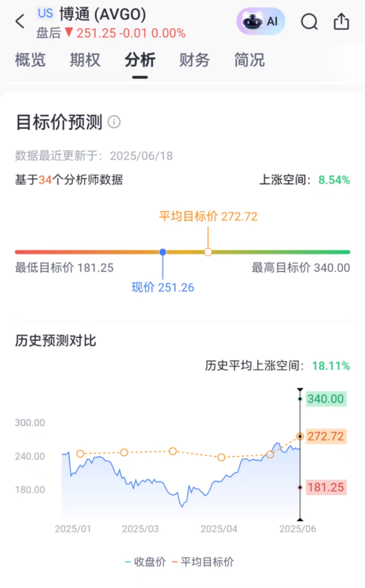365x588 pixels.
Task: Tap the orange 平均目标价 marker on bar
Action: point(208,252)
